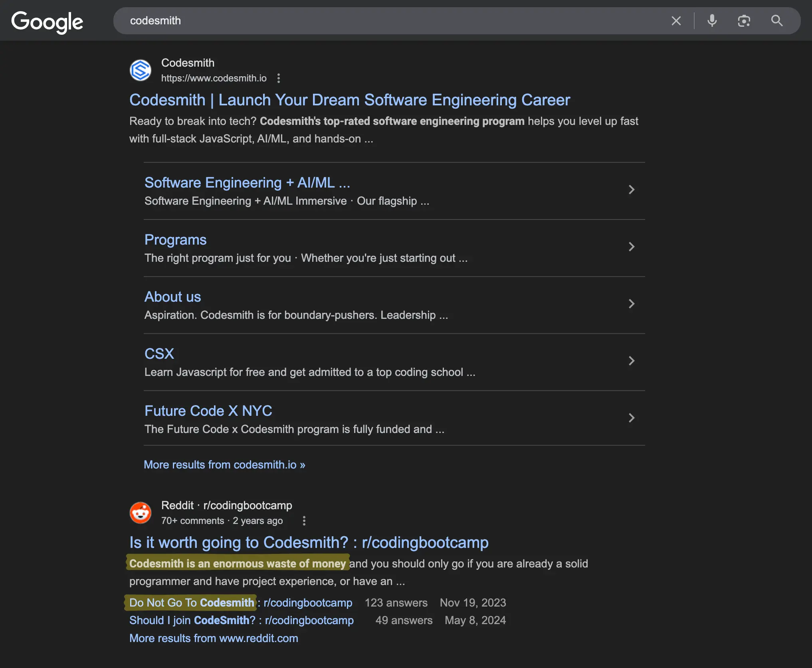
Task: Expand the Software Engineering + AI/ML sitelink chevron
Action: (x=632, y=190)
